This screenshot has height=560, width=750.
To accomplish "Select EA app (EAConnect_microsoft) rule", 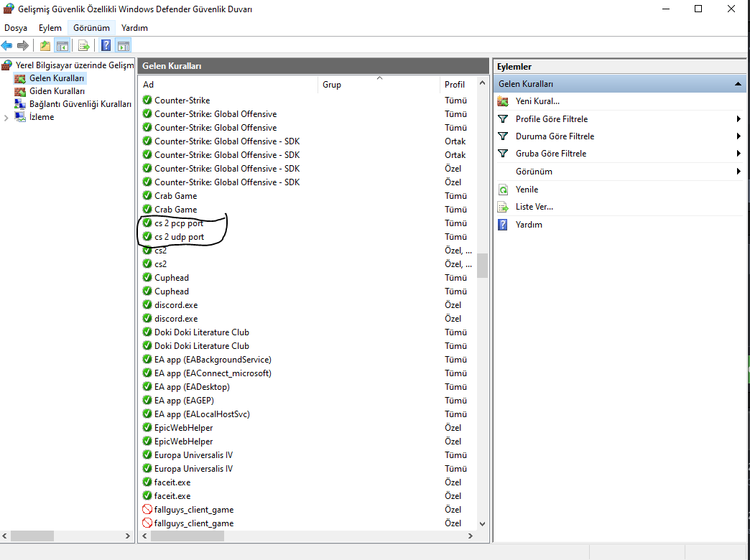I will coord(308,373).
